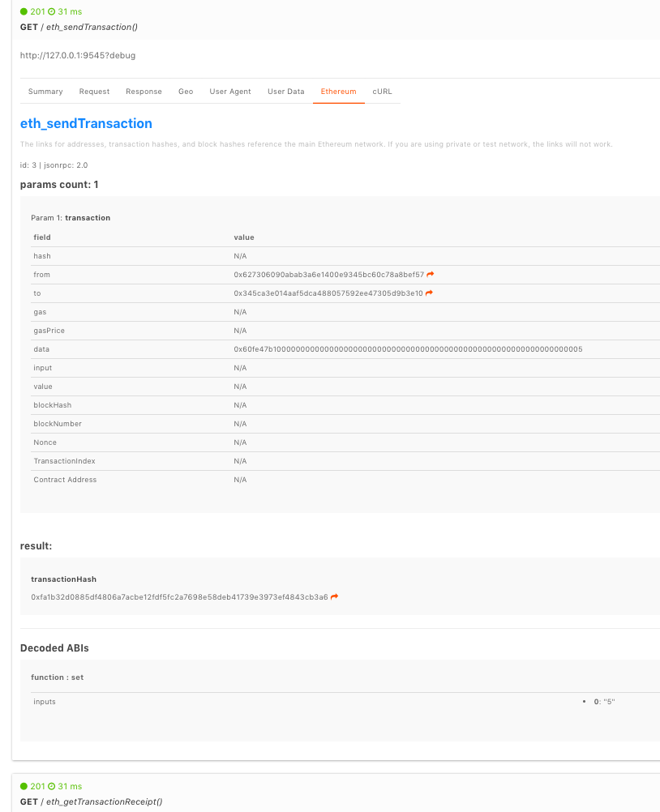Click the 'from' field name
This screenshot has width=660, height=812.
pyautogui.click(x=42, y=275)
